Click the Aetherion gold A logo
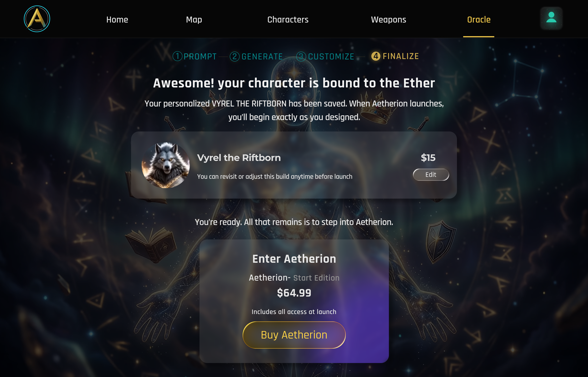Image resolution: width=588 pixels, height=377 pixels. coord(37,19)
